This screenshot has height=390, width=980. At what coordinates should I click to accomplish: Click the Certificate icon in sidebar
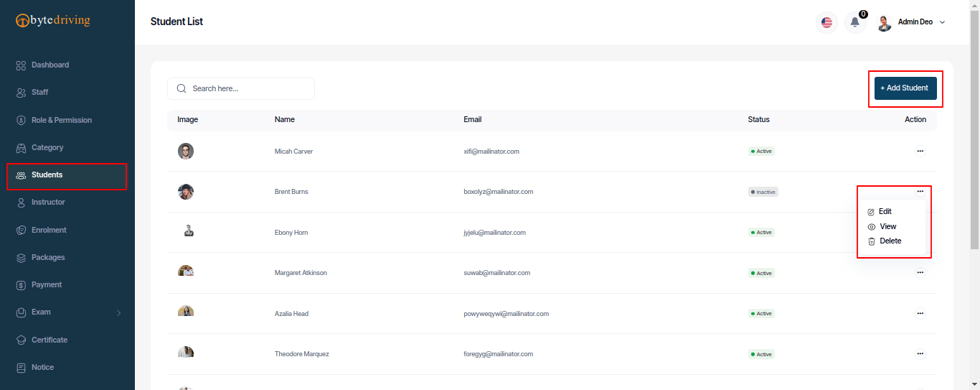coord(21,340)
